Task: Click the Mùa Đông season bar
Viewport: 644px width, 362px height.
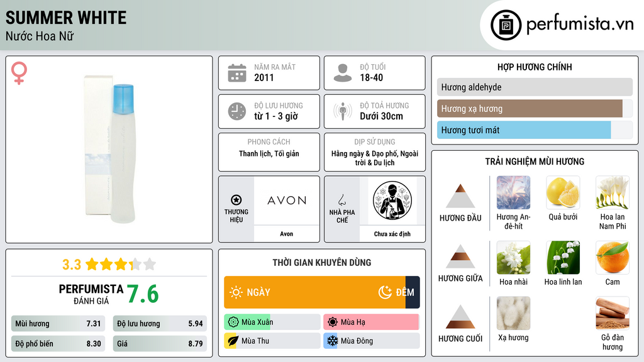Action: 371,341
